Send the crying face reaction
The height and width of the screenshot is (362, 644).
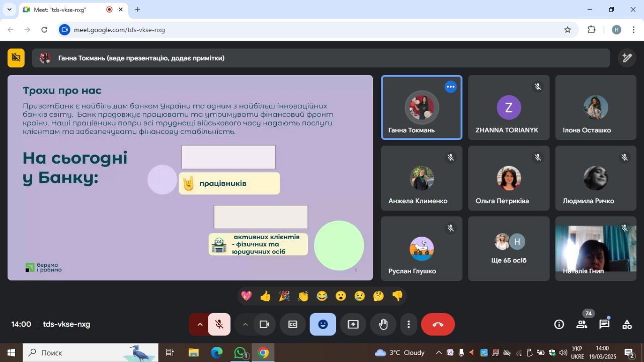pos(360,296)
